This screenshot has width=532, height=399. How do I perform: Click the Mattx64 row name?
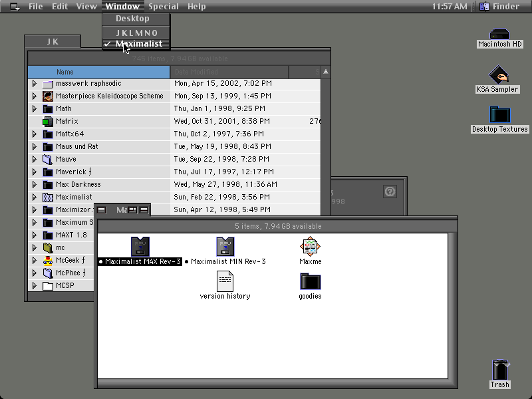click(70, 134)
